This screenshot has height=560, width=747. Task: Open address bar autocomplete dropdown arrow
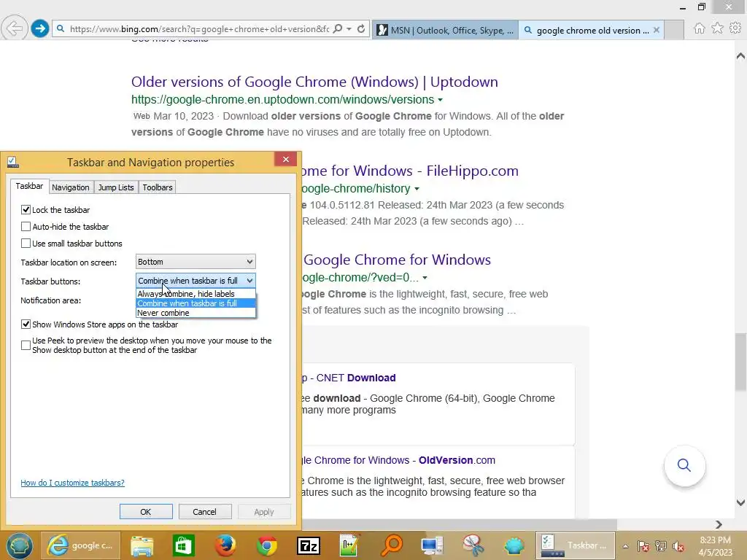pos(349,29)
